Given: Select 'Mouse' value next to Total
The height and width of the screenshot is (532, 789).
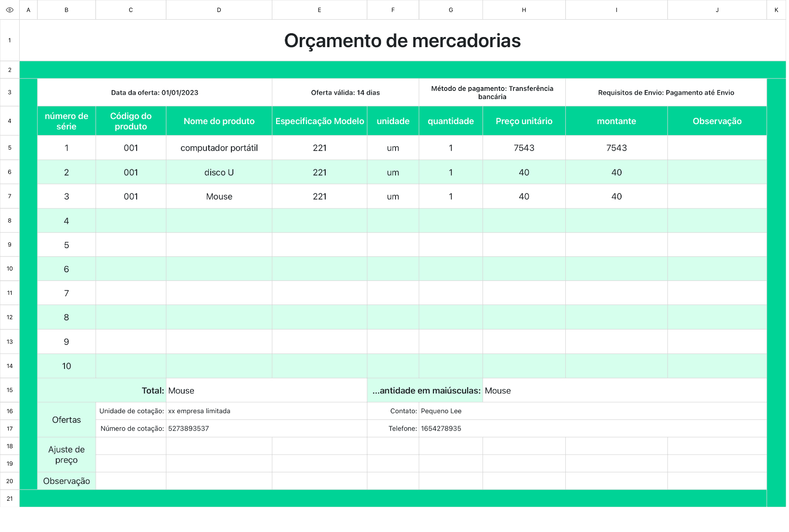Looking at the screenshot, I should pos(267,390).
